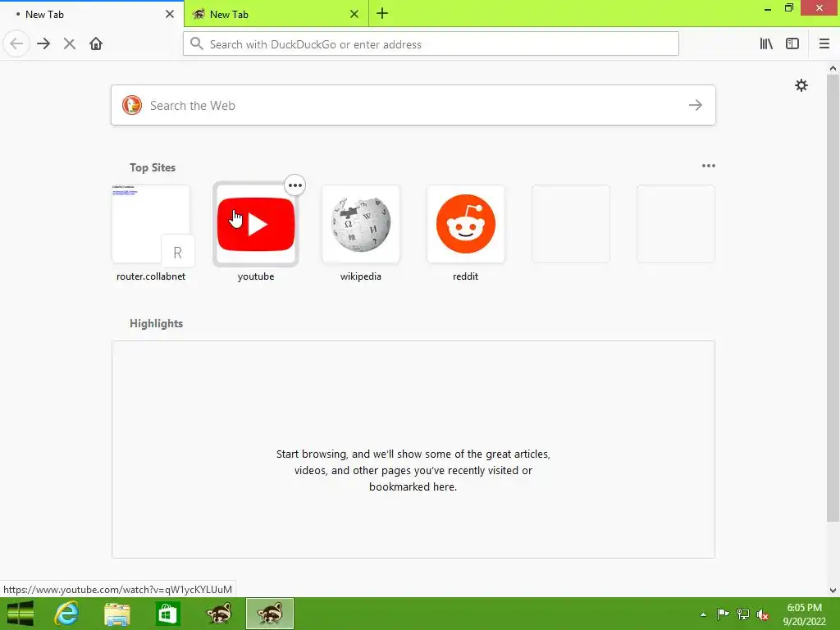Click the magnifier icon in address bar
Viewport: 840px width, 630px height.
pos(197,44)
